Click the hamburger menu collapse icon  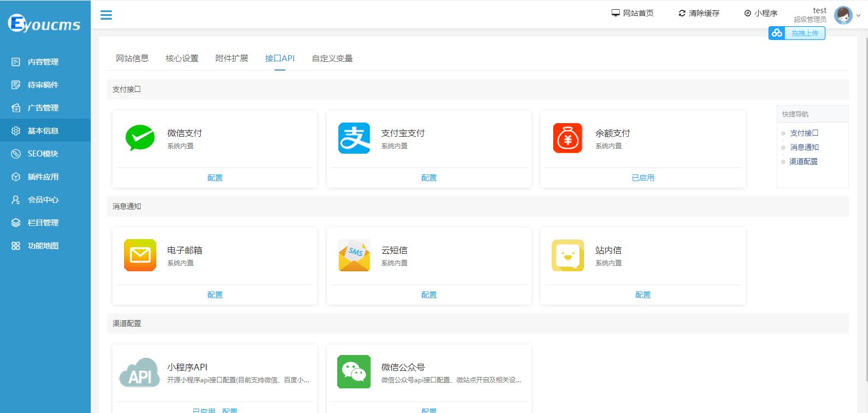(106, 15)
